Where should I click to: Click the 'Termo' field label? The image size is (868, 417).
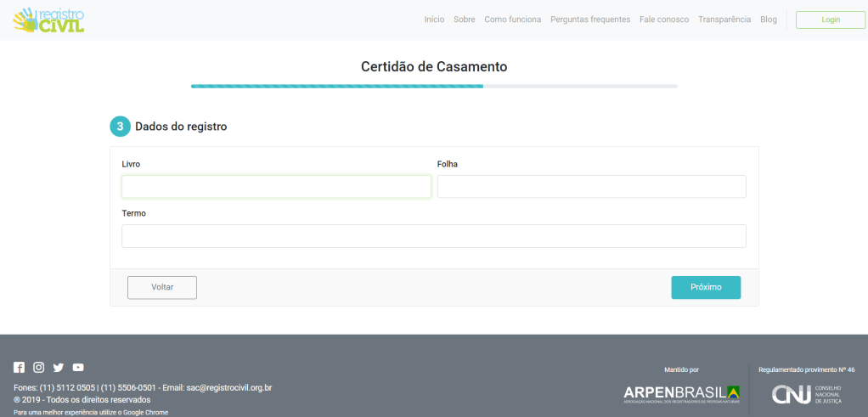(133, 213)
